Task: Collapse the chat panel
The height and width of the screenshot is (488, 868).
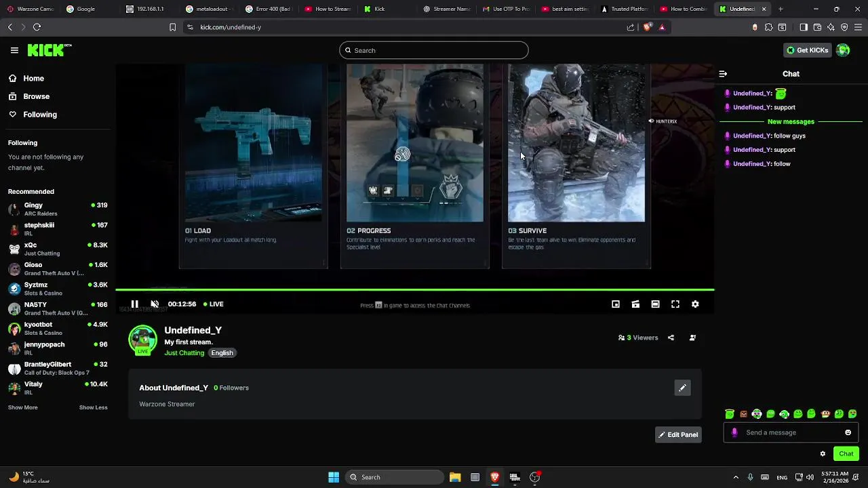Action: click(x=723, y=74)
